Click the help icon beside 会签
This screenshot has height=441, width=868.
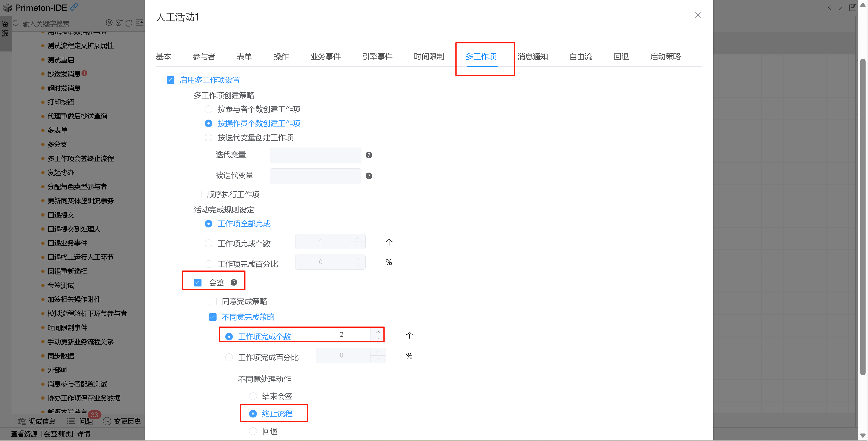coord(233,282)
